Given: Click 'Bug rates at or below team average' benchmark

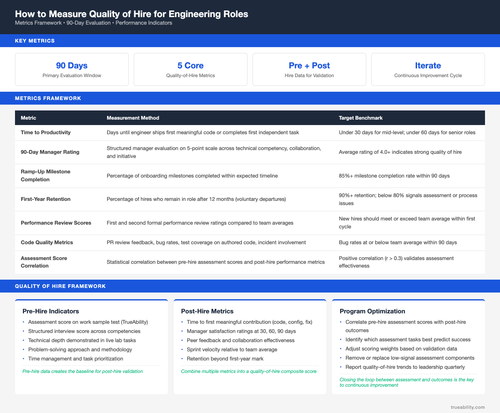Looking at the screenshot, I should [x=398, y=242].
